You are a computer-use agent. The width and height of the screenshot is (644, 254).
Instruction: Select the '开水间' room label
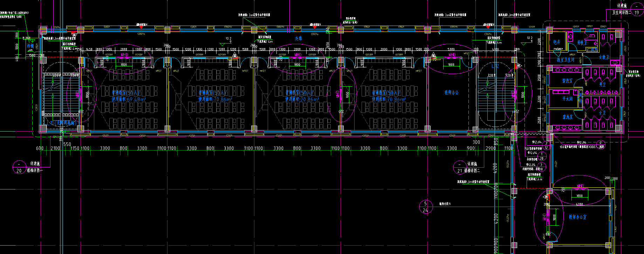(567, 99)
